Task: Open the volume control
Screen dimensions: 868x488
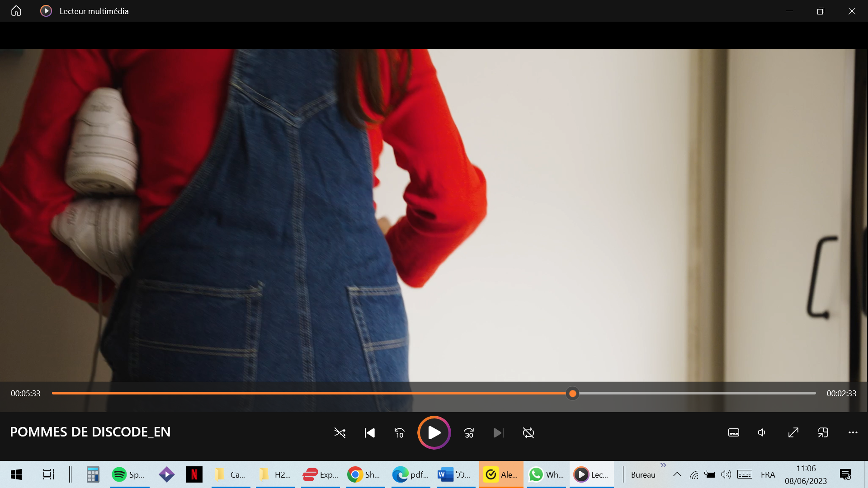Action: coord(762,433)
